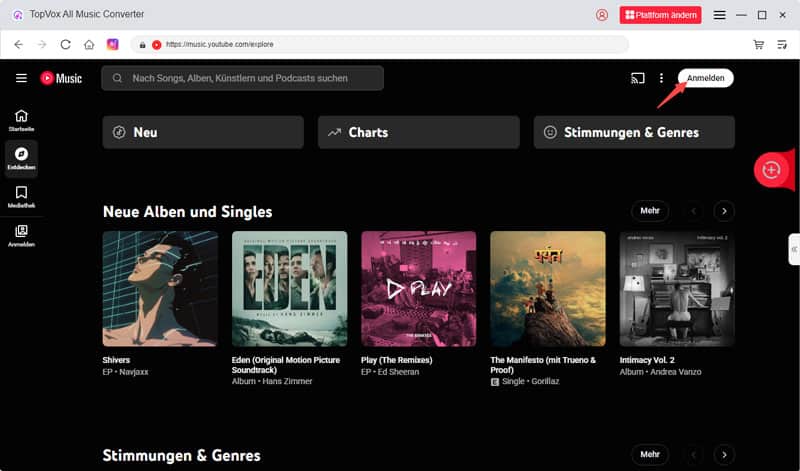The width and height of the screenshot is (800, 471).
Task: Click the purple music platform icon
Action: click(113, 44)
